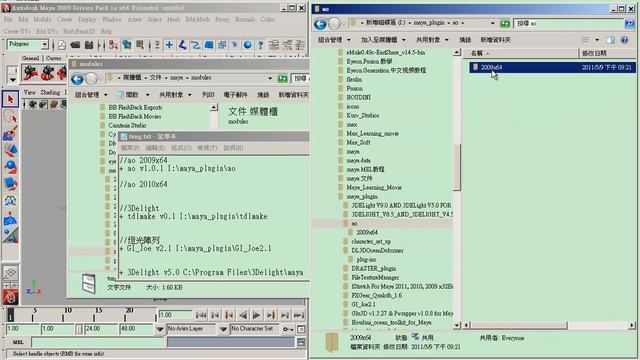Viewport: 640px width, 360px height.
Task: Toggle the miscellaneous question-mark selection mask
Action: (x=260, y=45)
